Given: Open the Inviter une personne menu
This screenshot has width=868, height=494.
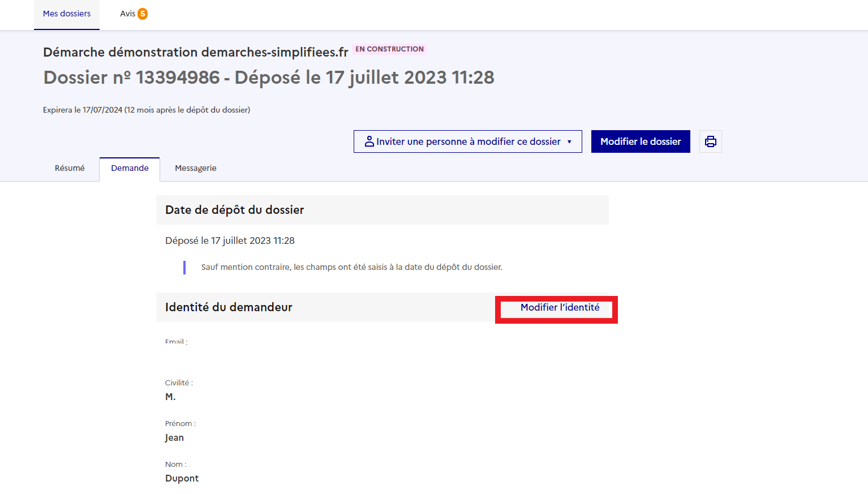Looking at the screenshot, I should [467, 141].
